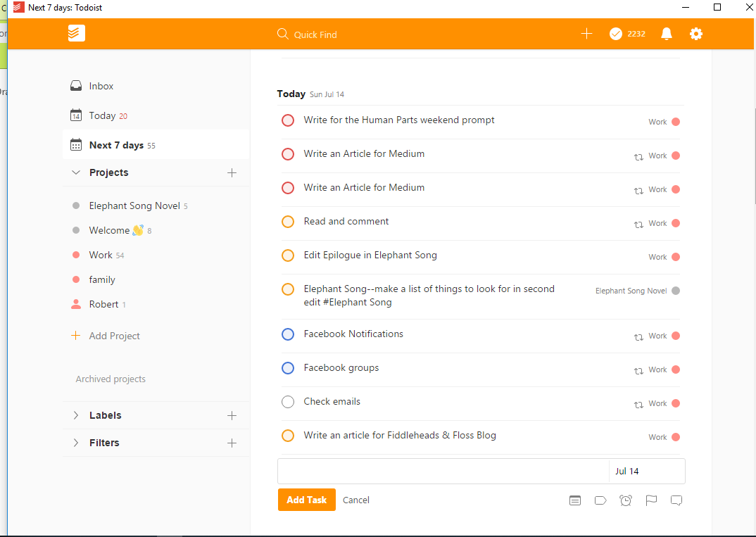756x537 pixels.
Task: Check off Read and comment task
Action: point(288,221)
